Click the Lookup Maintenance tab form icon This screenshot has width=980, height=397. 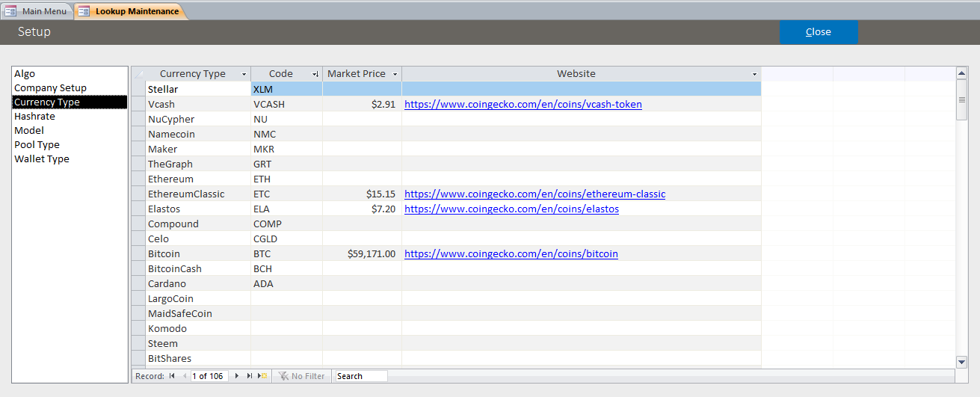coord(84,11)
